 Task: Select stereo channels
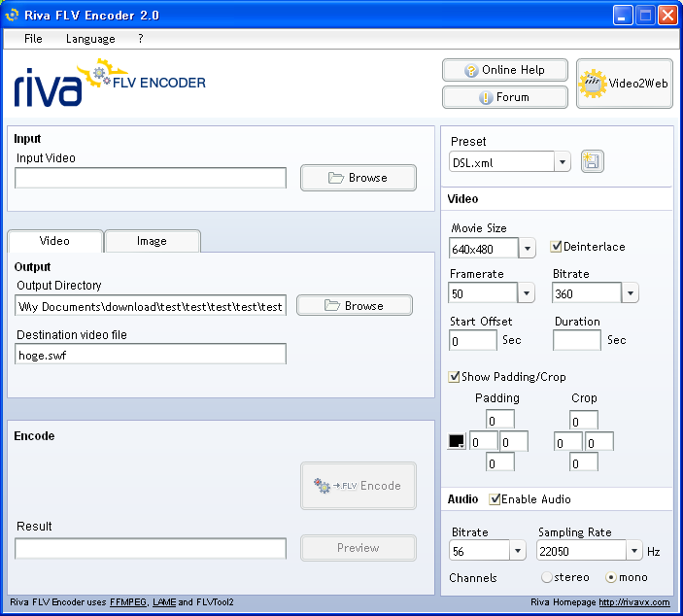[547, 577]
